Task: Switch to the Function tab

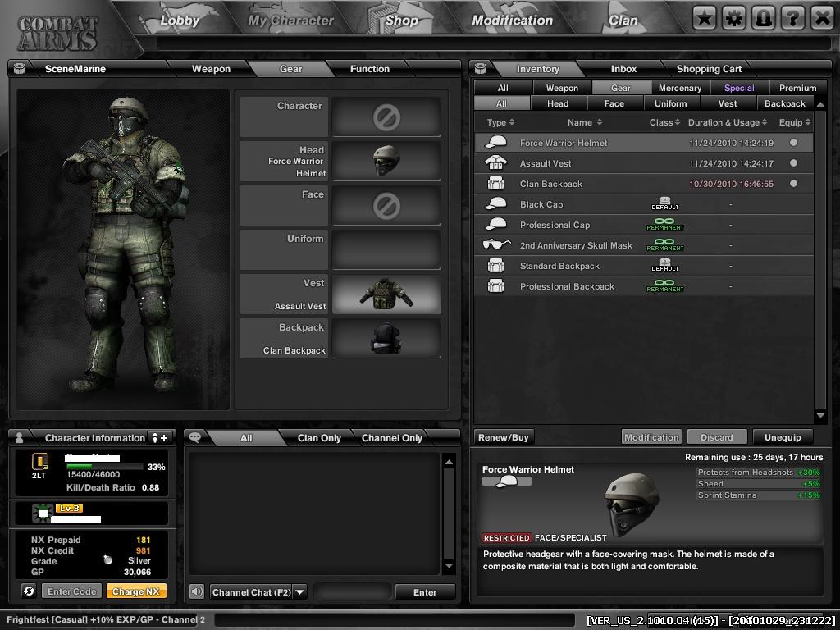Action: tap(370, 69)
